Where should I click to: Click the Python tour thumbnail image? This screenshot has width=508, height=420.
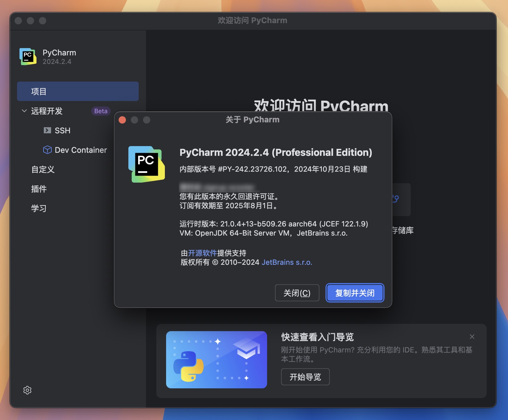(x=217, y=359)
